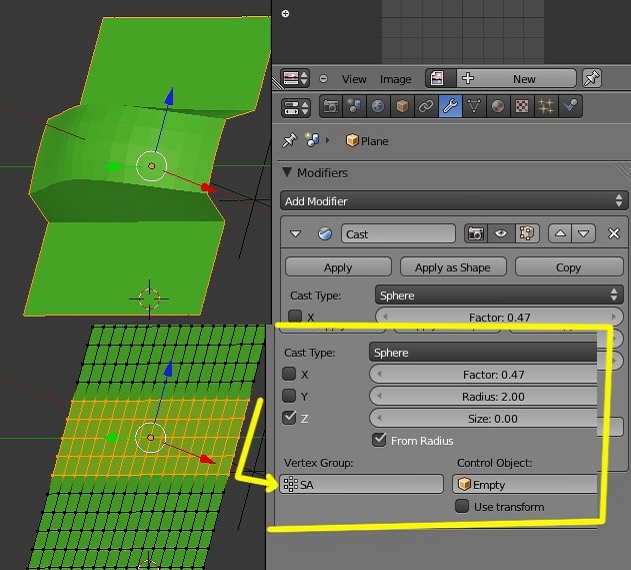631x570 pixels.
Task: Decrease the lower Factor 0.47 with left arrow
Action: click(379, 374)
